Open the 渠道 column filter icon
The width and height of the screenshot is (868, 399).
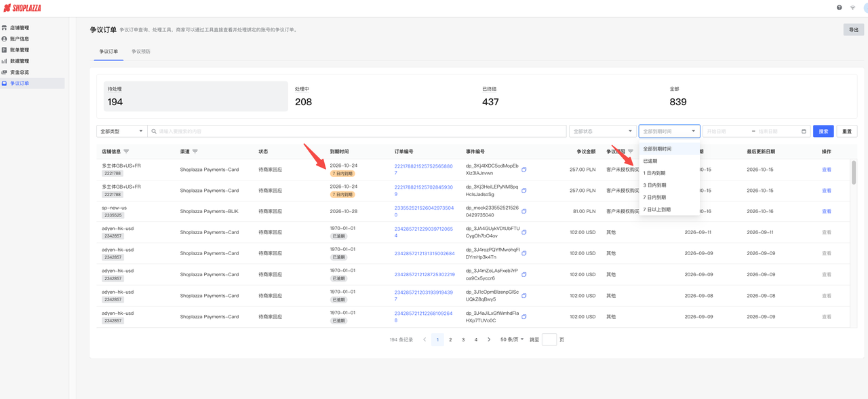pos(195,151)
